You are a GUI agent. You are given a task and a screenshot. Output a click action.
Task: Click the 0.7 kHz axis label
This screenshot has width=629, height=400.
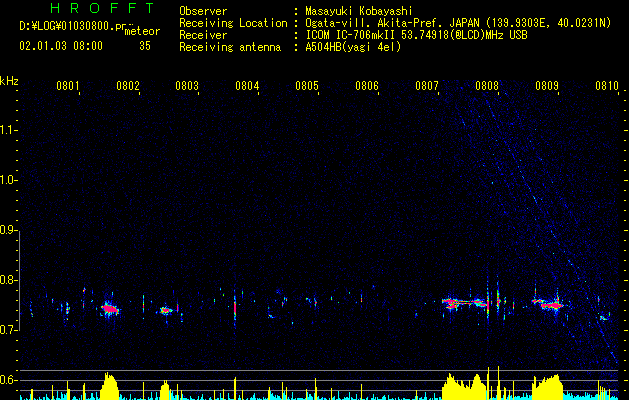click(8, 330)
